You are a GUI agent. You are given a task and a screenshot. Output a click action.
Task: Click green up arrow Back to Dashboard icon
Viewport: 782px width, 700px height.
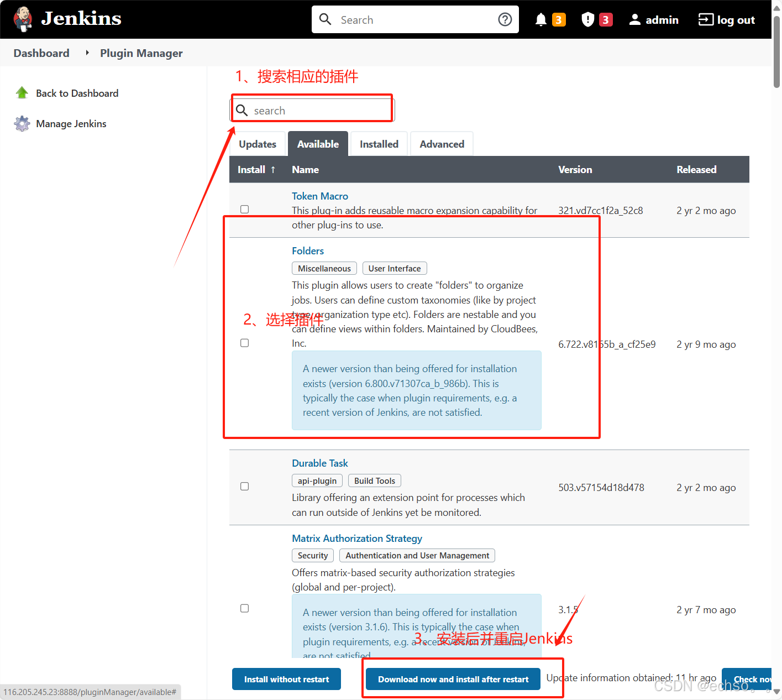pos(22,93)
